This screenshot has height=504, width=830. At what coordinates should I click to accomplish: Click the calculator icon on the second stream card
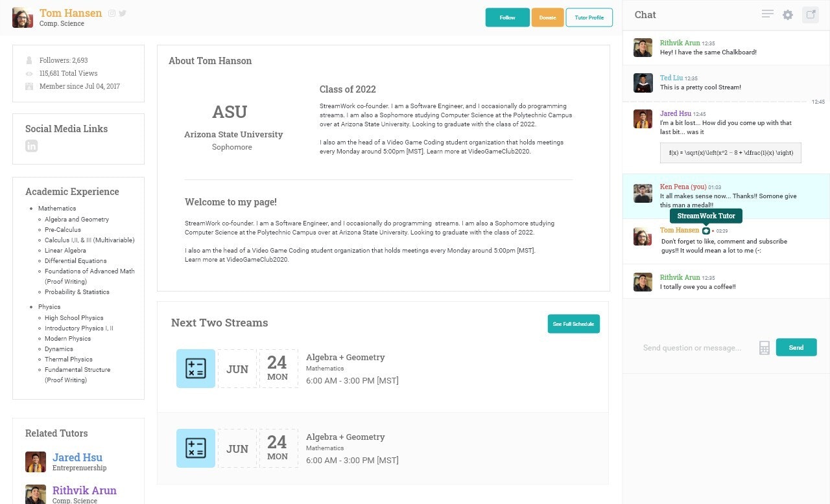coord(195,448)
